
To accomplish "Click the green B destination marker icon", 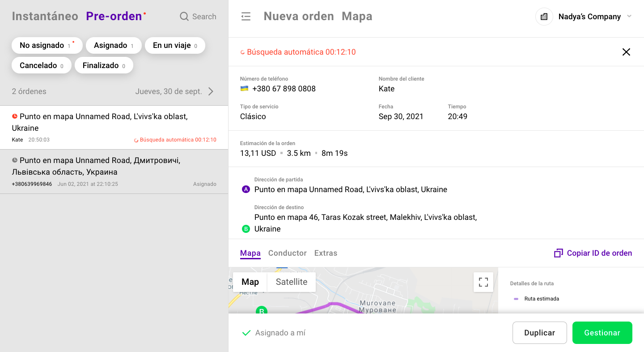I will pyautogui.click(x=246, y=229).
